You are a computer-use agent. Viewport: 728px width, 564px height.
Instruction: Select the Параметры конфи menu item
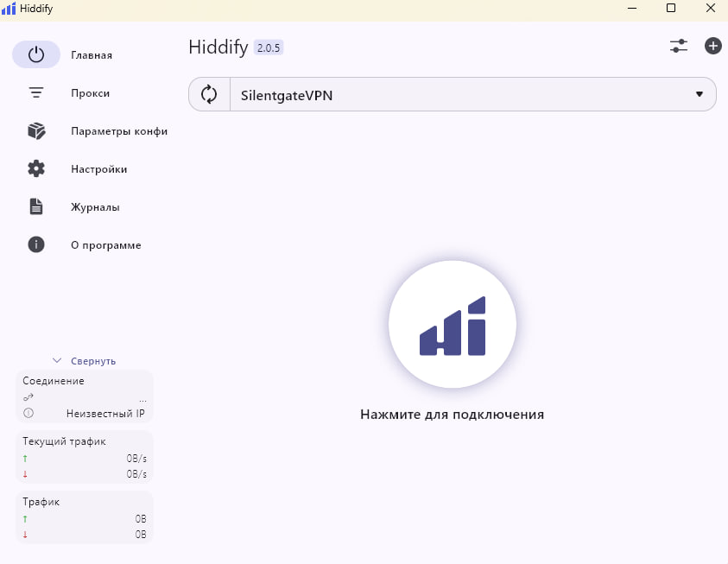tap(119, 131)
